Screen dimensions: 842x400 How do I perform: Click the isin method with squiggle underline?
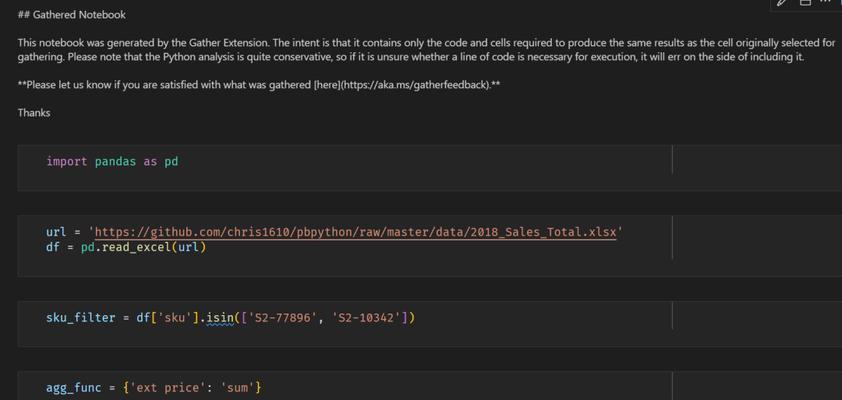tap(221, 317)
